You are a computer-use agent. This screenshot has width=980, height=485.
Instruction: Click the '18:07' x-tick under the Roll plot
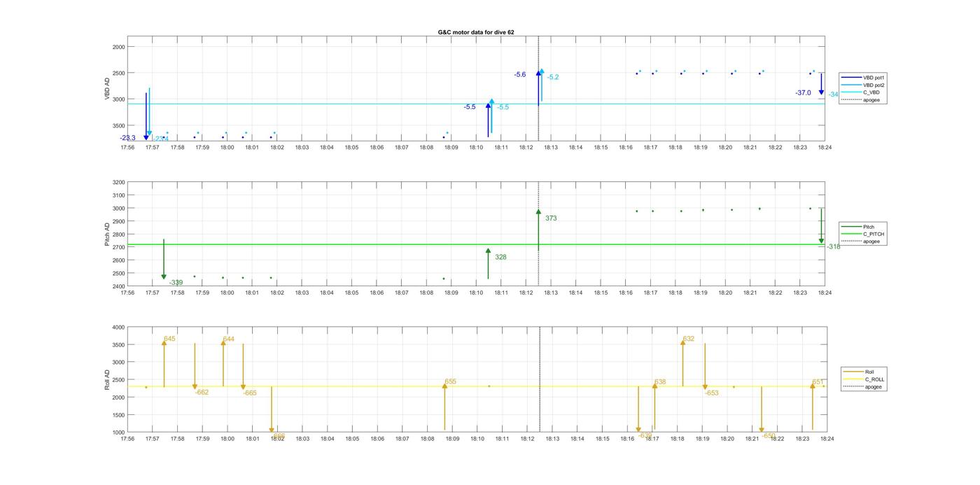click(x=402, y=439)
